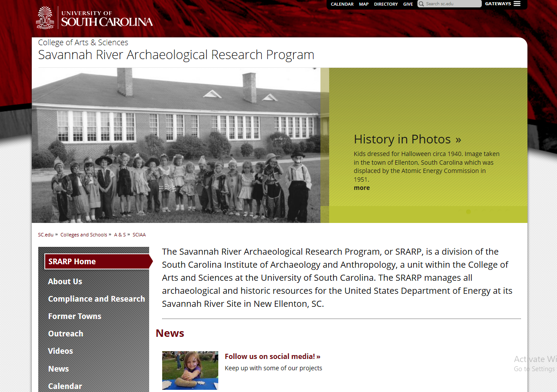Open News in sidebar navigation
557x392 pixels.
point(59,369)
